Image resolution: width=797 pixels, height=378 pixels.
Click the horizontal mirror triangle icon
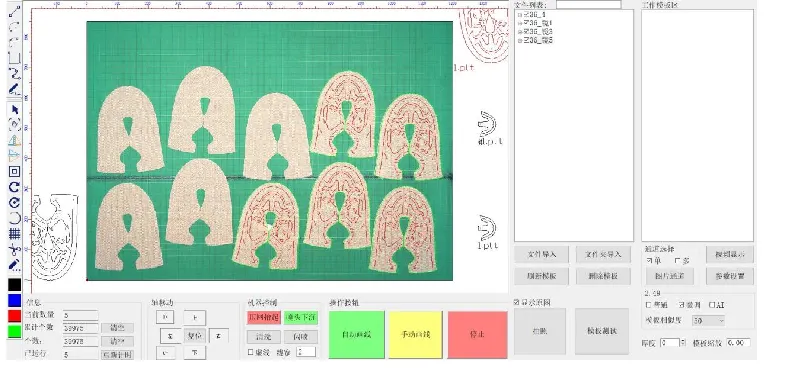[x=14, y=141]
